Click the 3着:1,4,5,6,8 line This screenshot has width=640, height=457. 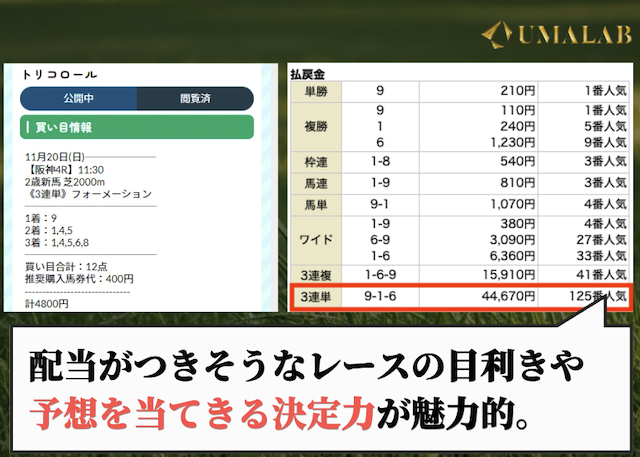[x=57, y=243]
